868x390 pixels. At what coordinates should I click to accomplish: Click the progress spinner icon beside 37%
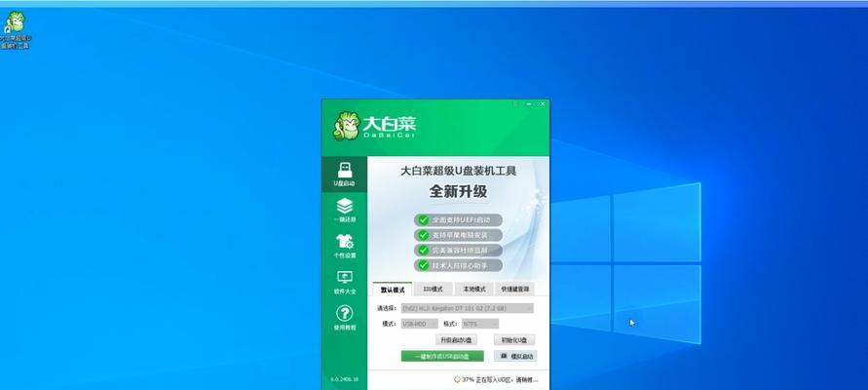(457, 380)
